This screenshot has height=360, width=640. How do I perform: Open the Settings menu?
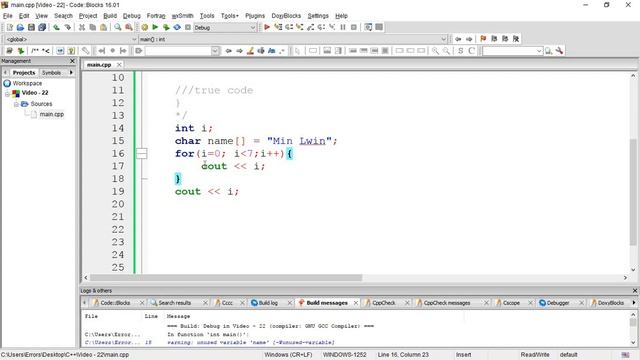(318, 16)
